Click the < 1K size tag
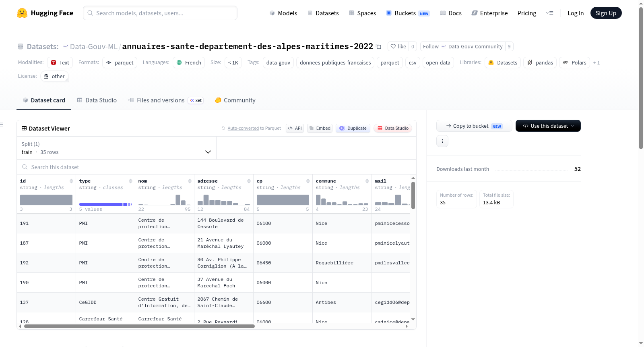This screenshot has width=644, height=347. 233,62
